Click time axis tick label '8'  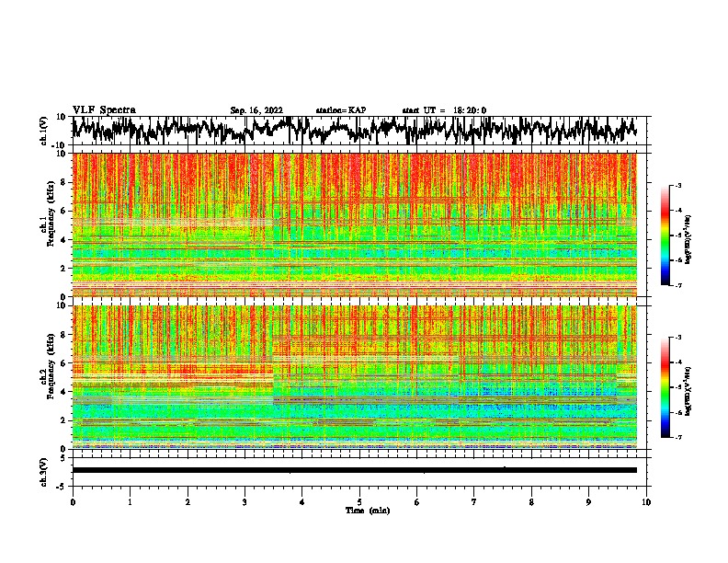pos(531,502)
